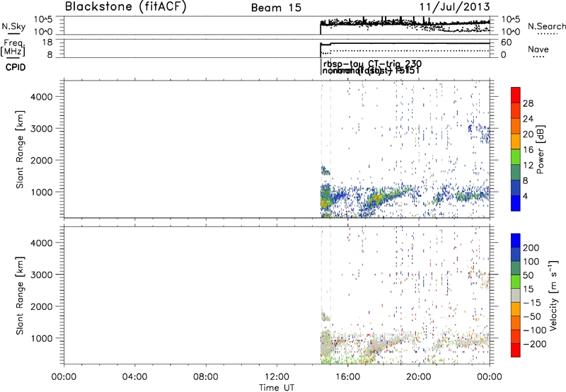Click the '200' label on Velocity scale
The width and height of the screenshot is (566, 392).
531,248
